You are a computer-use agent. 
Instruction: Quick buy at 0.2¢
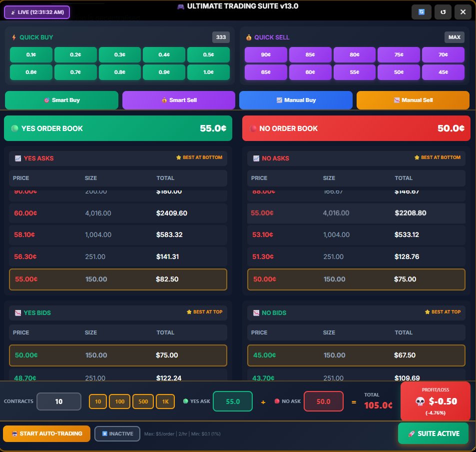click(75, 54)
